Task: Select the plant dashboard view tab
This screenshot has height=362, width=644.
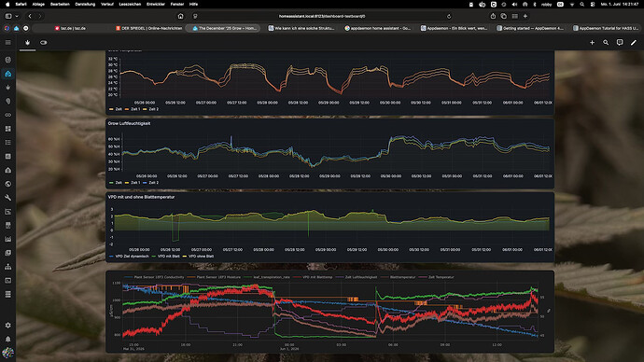Action: point(27,42)
